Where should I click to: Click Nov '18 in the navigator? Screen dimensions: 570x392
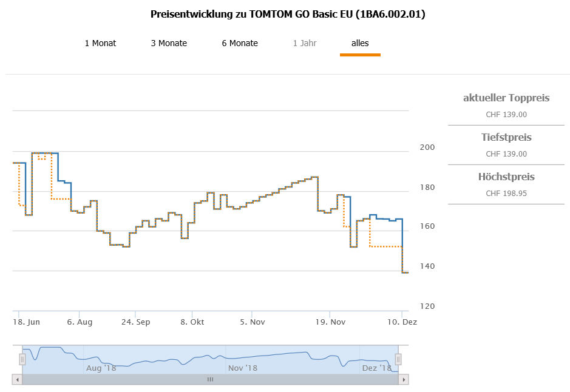coord(243,368)
